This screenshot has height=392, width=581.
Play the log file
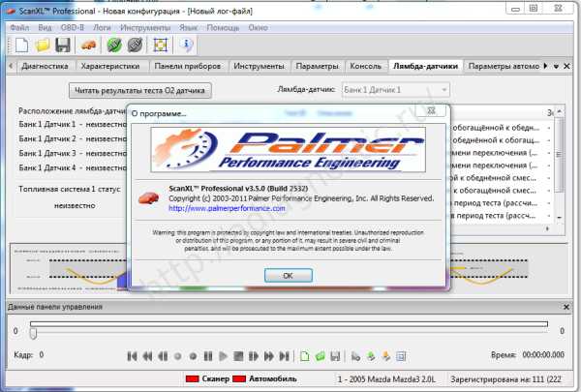[223, 356]
